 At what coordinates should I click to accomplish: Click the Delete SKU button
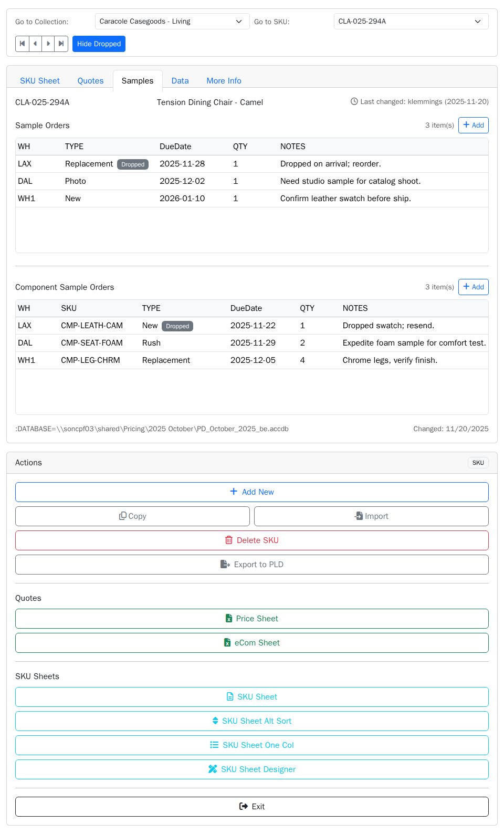252,540
